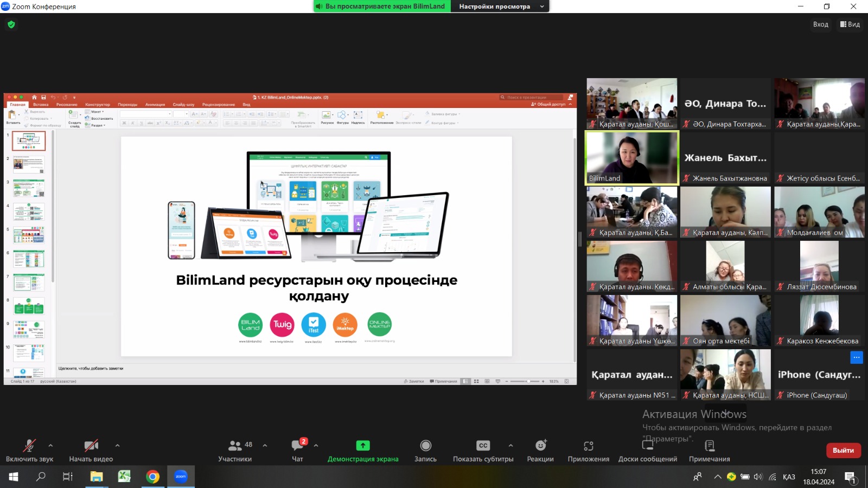Open Excel from the taskbar
The height and width of the screenshot is (488, 868).
pos(124,477)
